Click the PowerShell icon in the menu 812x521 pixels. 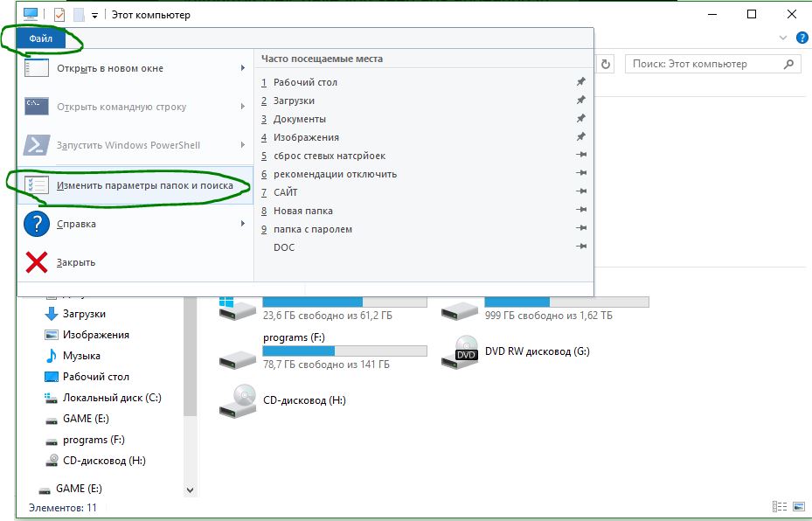point(37,145)
